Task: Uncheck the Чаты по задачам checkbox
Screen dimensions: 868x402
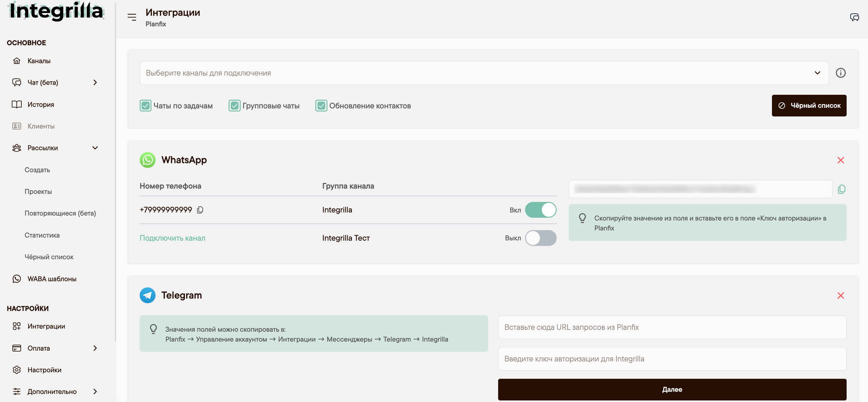Action: [145, 106]
